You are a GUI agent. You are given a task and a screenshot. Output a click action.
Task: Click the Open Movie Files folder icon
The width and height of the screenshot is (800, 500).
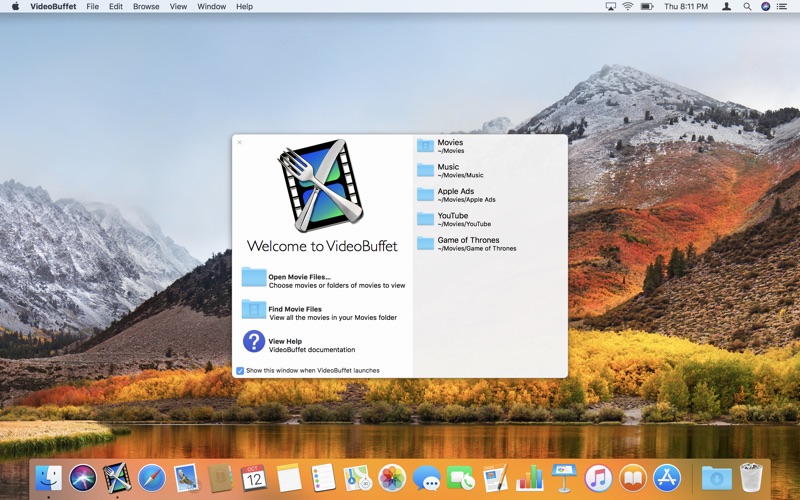pyautogui.click(x=254, y=278)
